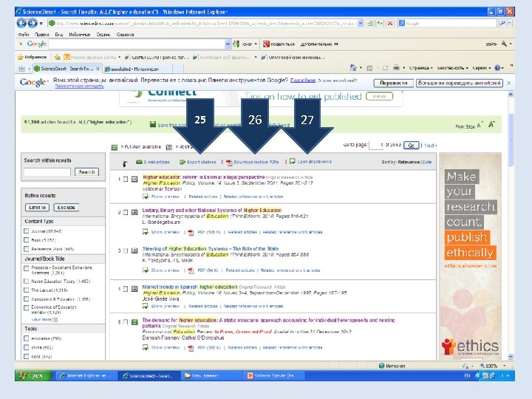Open the address bar dropdown arrow
Viewport: 532px width, 399px height.
[x=361, y=23]
